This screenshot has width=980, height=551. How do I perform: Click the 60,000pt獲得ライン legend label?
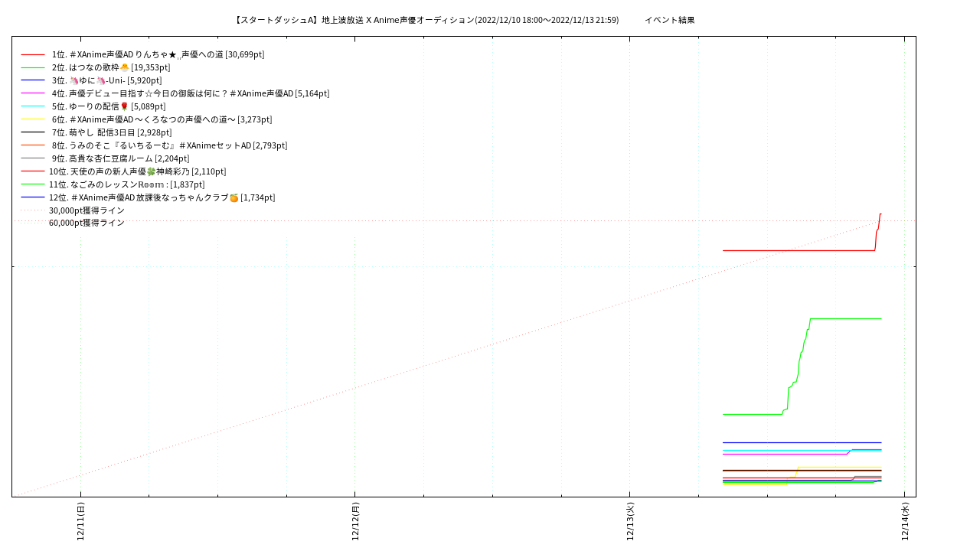pos(87,223)
